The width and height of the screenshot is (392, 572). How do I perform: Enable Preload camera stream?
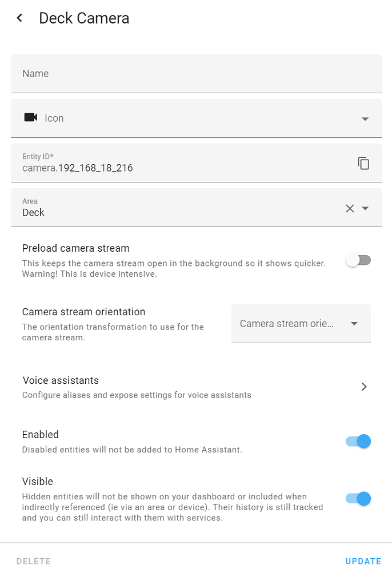[x=358, y=259]
